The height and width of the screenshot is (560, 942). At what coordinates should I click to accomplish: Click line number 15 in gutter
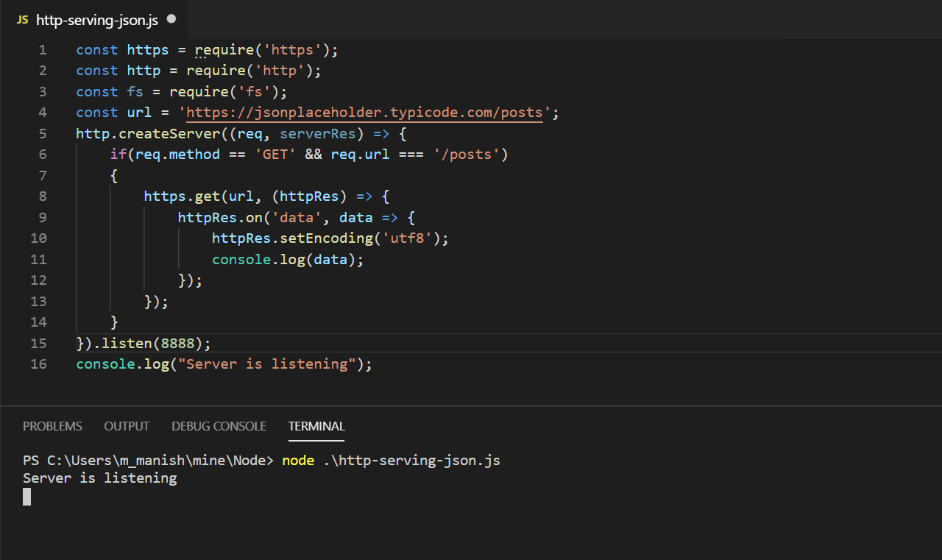[x=39, y=344]
